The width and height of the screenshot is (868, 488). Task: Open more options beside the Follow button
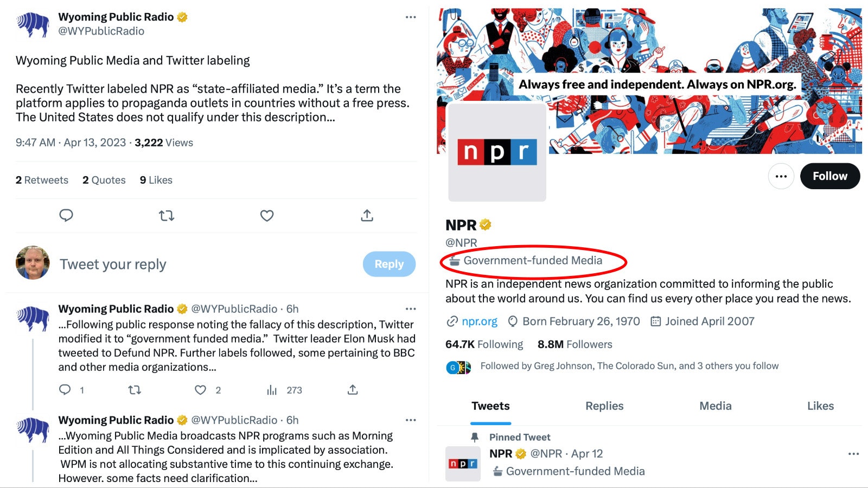point(781,176)
